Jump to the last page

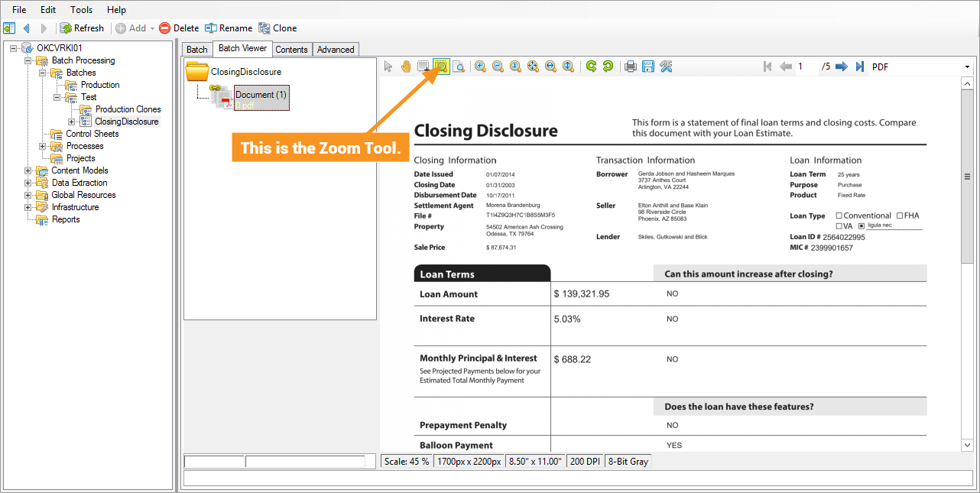[x=860, y=66]
